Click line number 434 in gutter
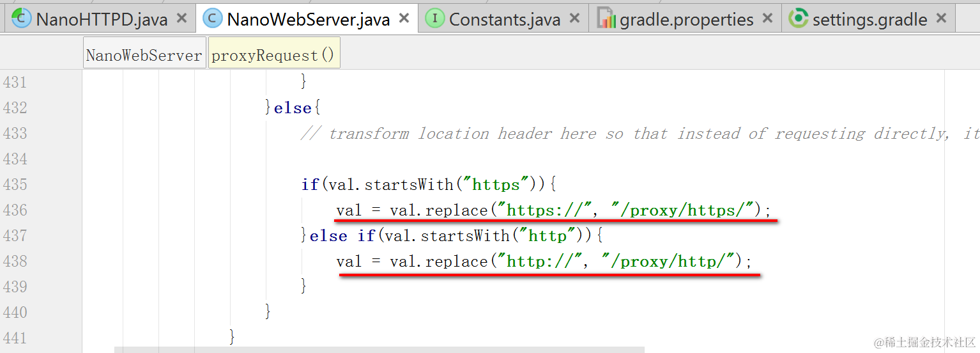This screenshot has width=980, height=353. [15, 159]
